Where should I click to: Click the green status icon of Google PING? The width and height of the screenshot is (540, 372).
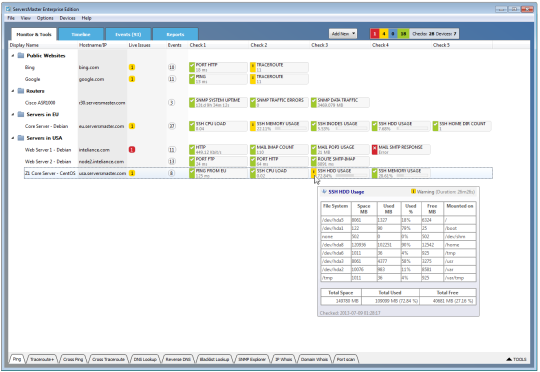pos(192,79)
